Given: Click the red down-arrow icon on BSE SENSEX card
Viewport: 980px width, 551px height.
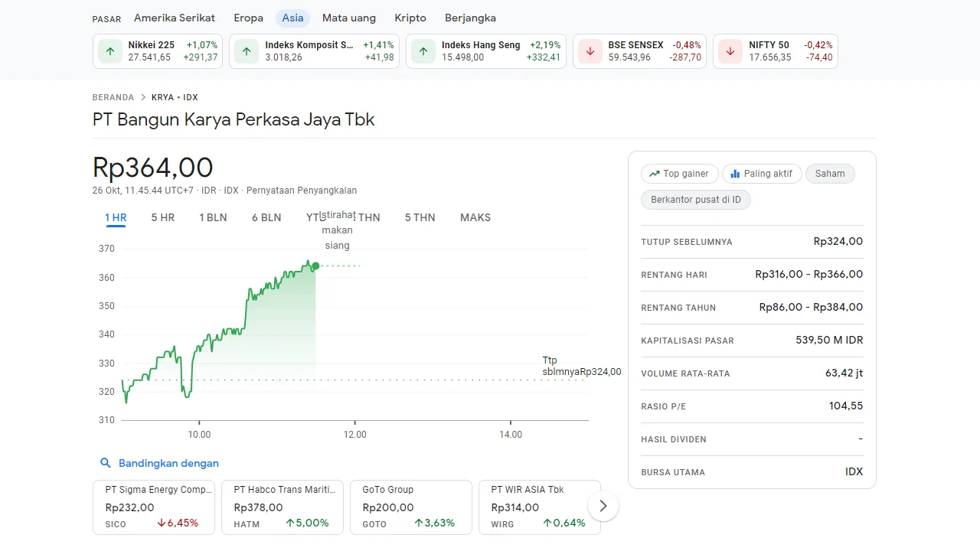Looking at the screenshot, I should 589,51.
